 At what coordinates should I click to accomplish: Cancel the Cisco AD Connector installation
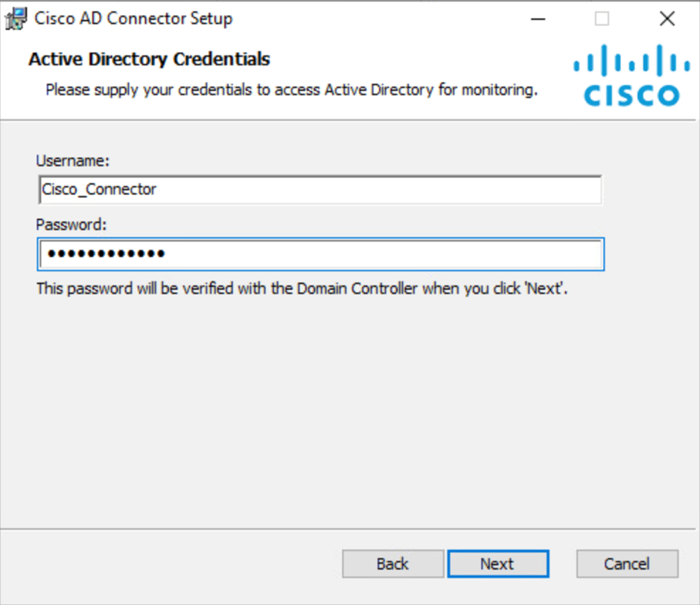627,564
